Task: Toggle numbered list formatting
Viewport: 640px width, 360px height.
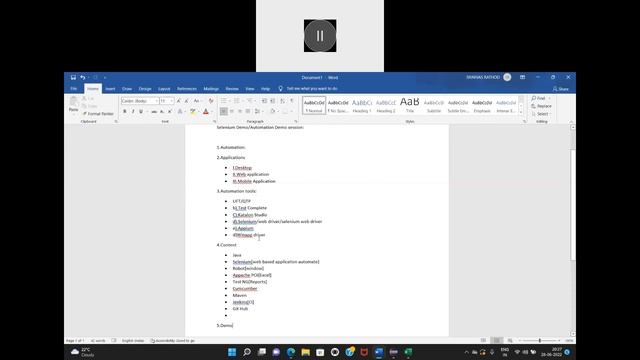Action: click(x=236, y=101)
